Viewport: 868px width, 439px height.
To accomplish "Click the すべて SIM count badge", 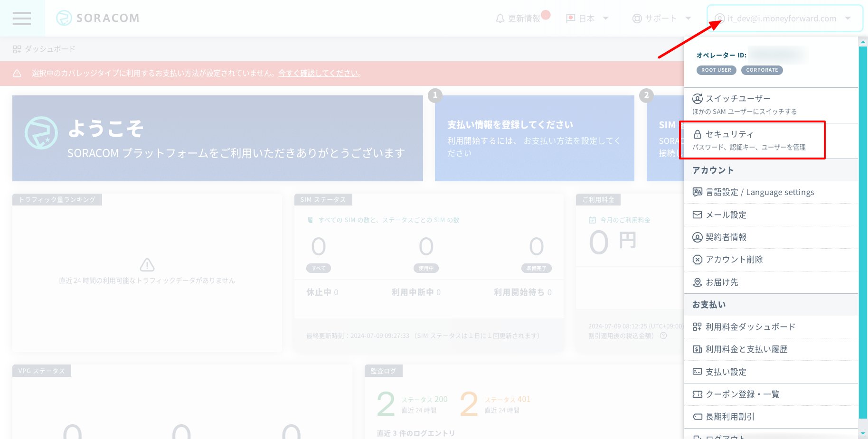I will click(x=319, y=268).
